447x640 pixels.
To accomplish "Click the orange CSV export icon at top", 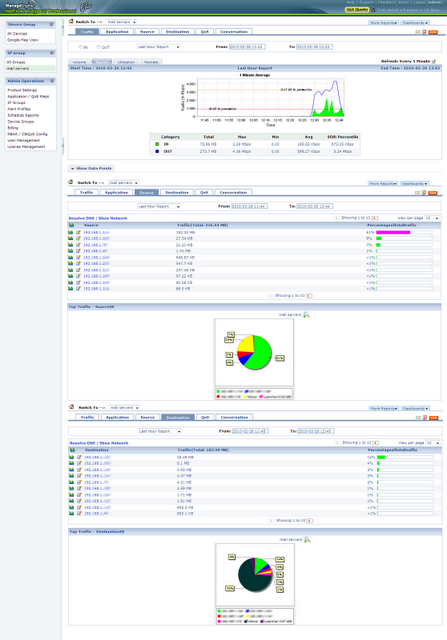I will (x=433, y=32).
